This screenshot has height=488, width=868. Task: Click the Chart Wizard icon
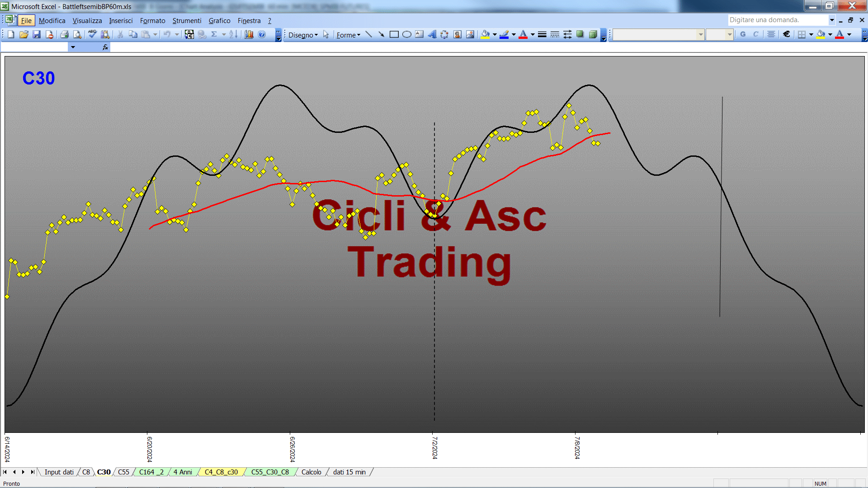point(249,34)
